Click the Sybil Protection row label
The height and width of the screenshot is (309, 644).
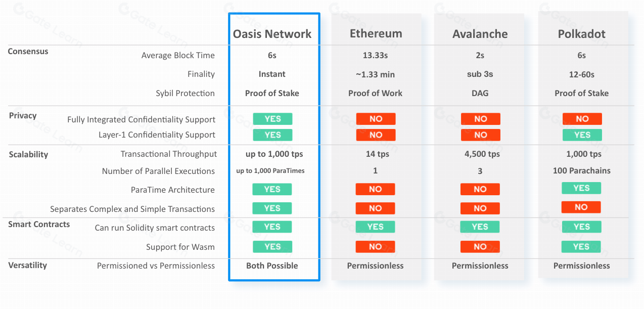pyautogui.click(x=185, y=94)
